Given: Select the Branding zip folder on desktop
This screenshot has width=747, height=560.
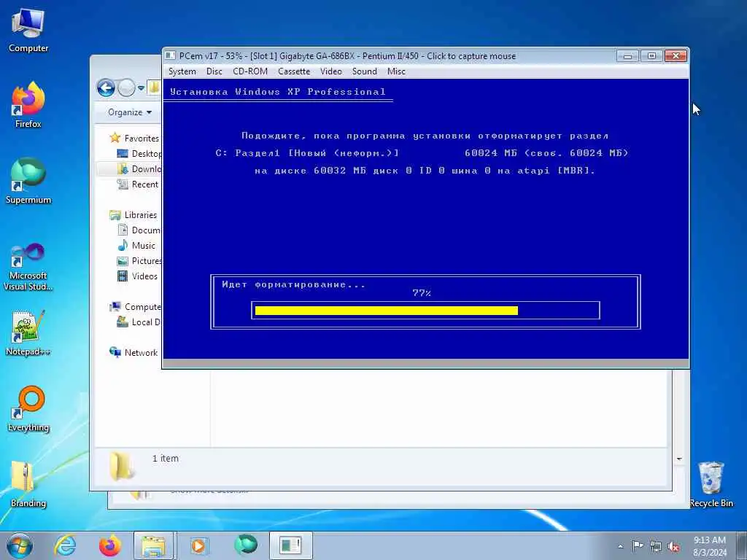Looking at the screenshot, I should coord(28,484).
